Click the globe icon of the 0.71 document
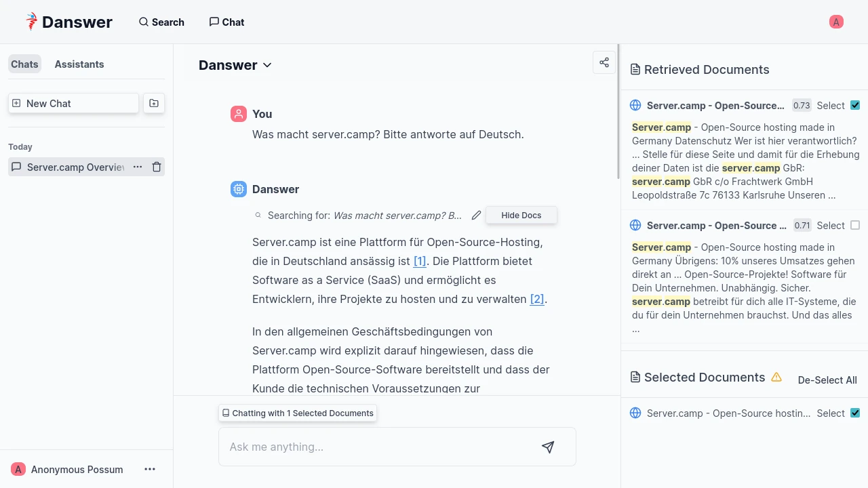The image size is (868, 488). coord(635,225)
